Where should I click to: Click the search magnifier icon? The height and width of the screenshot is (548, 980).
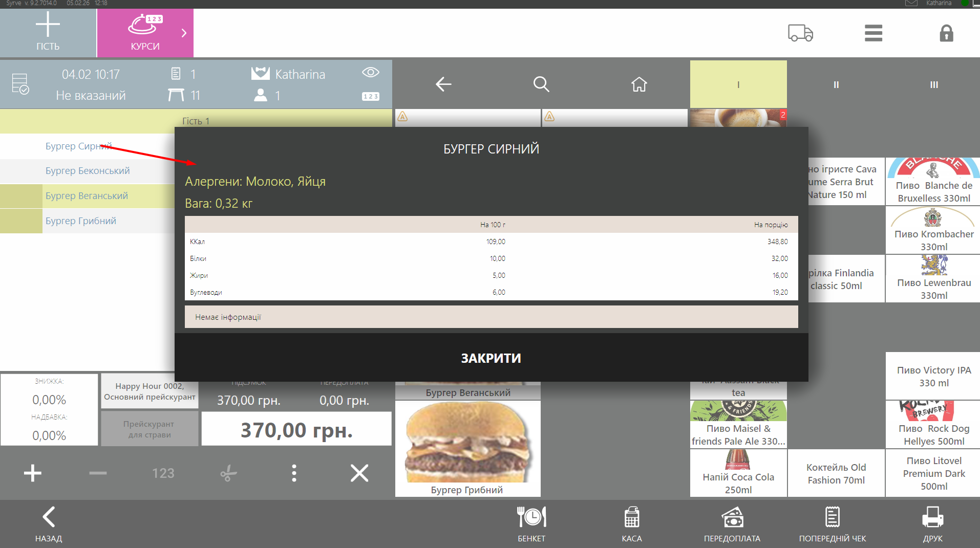[541, 84]
